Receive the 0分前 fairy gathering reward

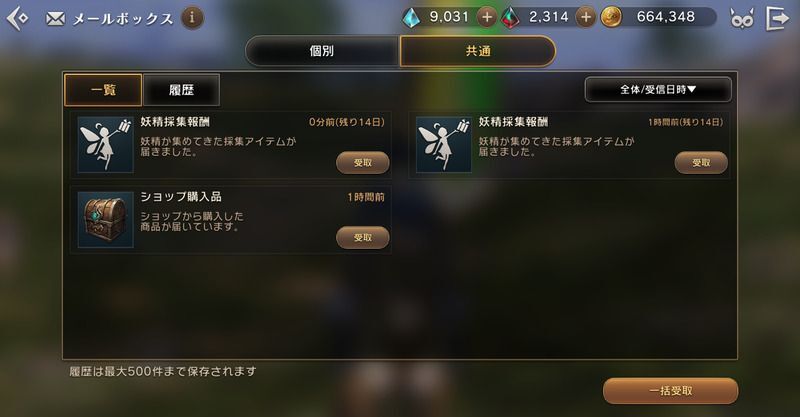pyautogui.click(x=363, y=163)
